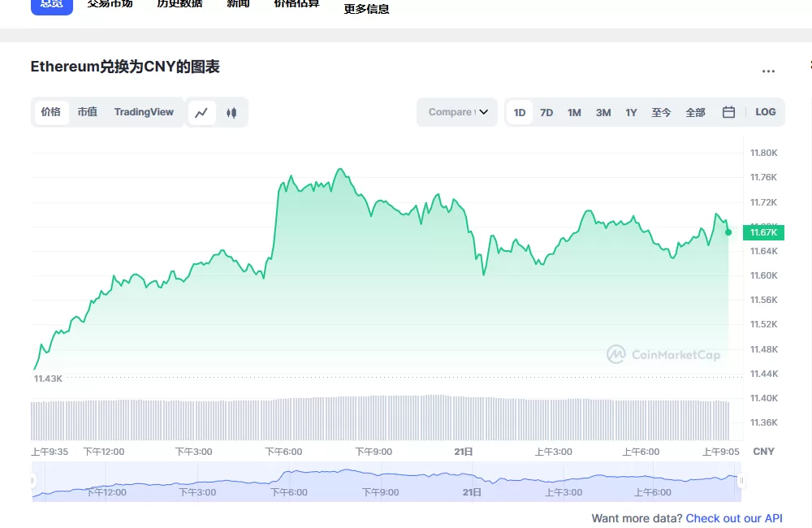Open the Compare with dropdown
The image size is (812, 528).
(x=451, y=112)
